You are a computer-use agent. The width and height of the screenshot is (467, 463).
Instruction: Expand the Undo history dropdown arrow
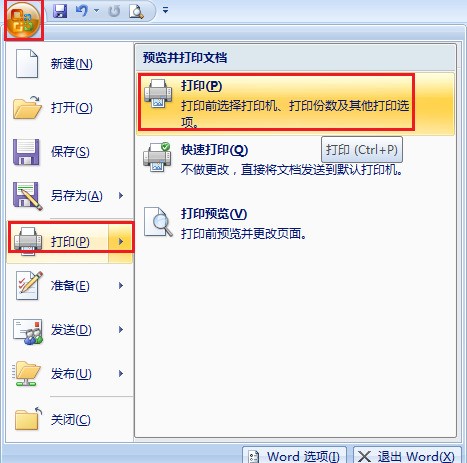tap(97, 11)
